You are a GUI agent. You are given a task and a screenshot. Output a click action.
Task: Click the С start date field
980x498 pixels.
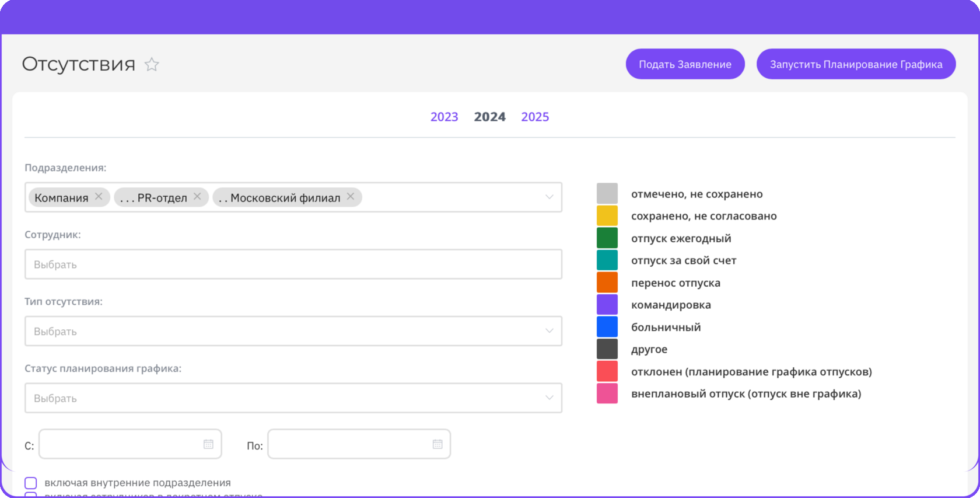(x=130, y=444)
